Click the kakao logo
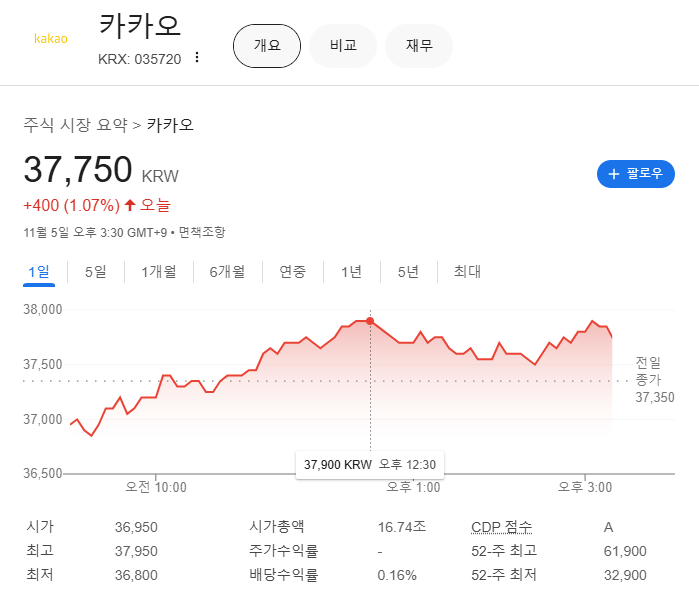The width and height of the screenshot is (699, 592). click(x=51, y=39)
